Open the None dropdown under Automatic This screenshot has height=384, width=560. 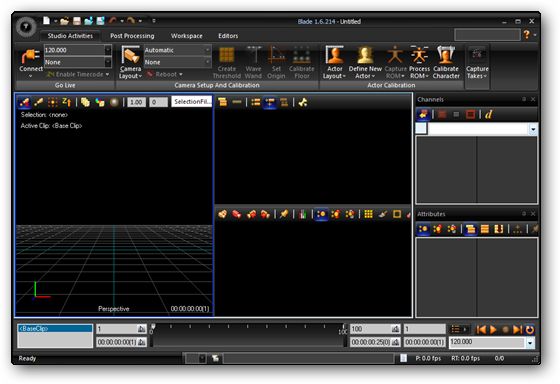pos(207,62)
